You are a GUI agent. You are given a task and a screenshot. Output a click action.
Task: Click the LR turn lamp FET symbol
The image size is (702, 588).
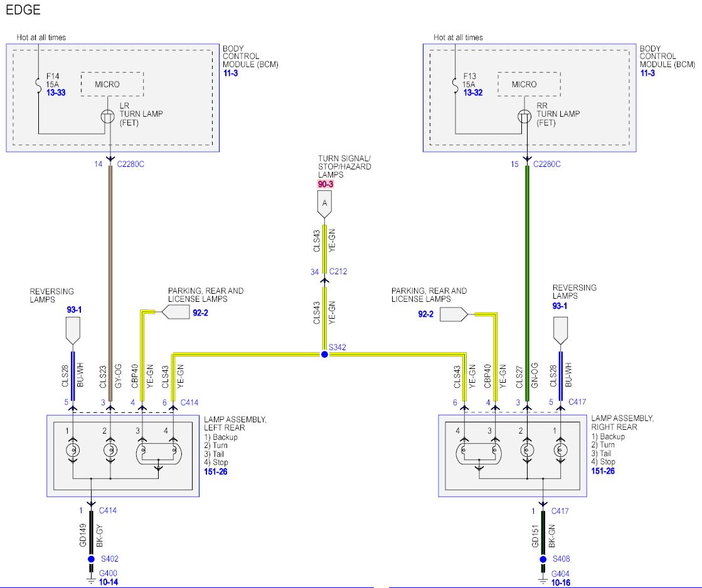coord(107,116)
